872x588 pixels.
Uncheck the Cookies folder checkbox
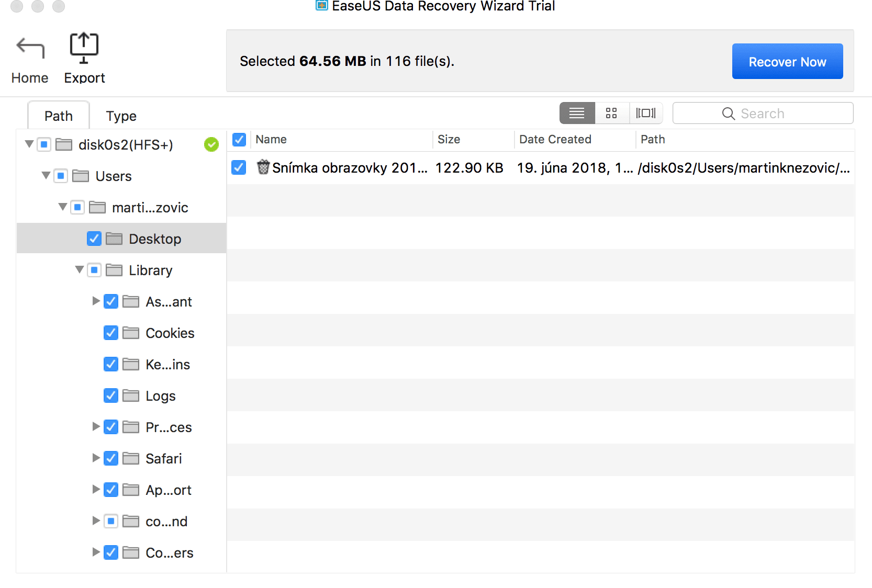pos(111,333)
